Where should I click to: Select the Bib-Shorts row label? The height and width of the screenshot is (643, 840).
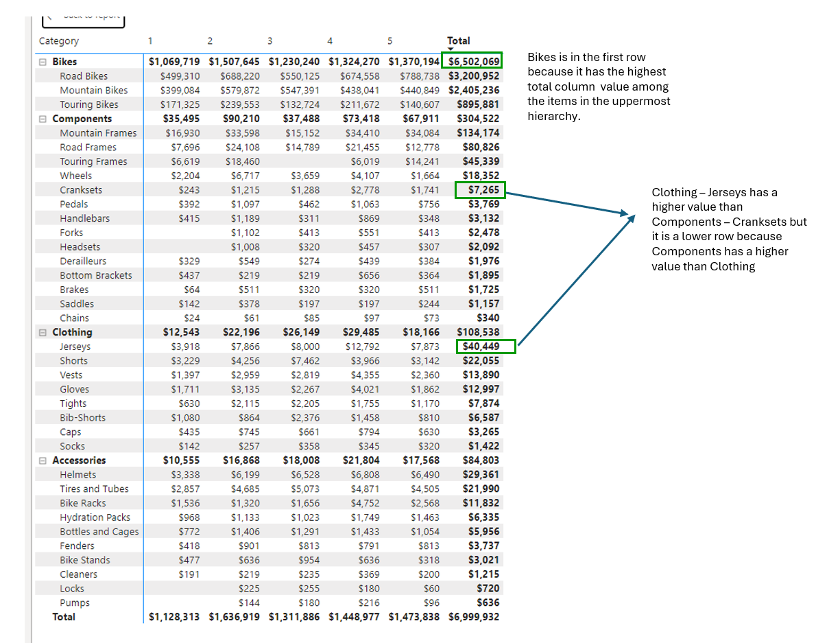point(82,418)
